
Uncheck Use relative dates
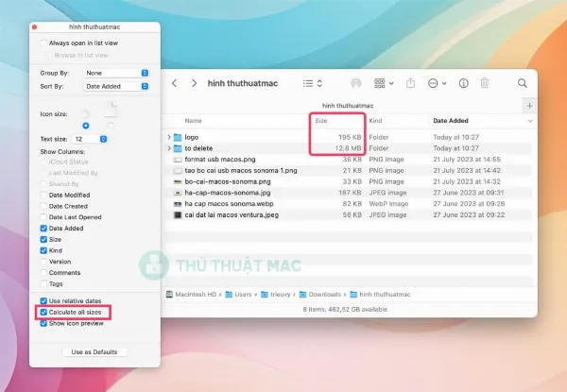[x=43, y=301]
